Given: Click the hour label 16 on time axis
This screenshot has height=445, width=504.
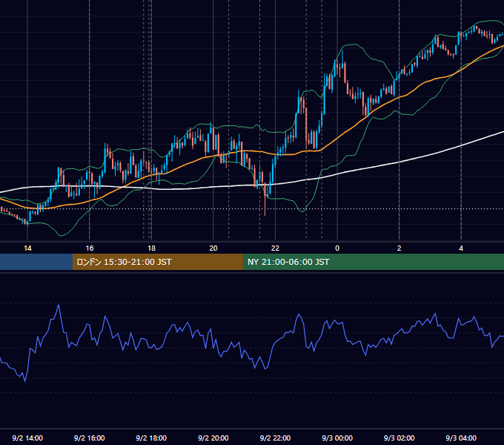Looking at the screenshot, I should pos(90,248).
